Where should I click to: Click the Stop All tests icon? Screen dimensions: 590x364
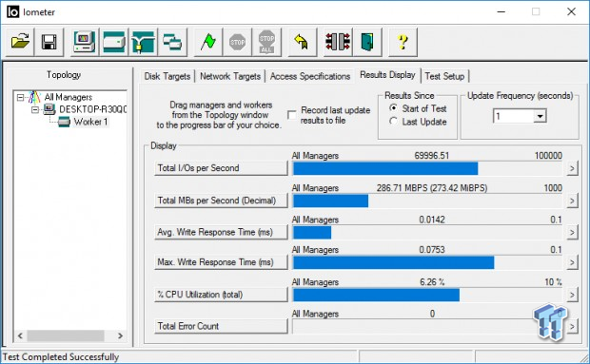[x=266, y=42]
